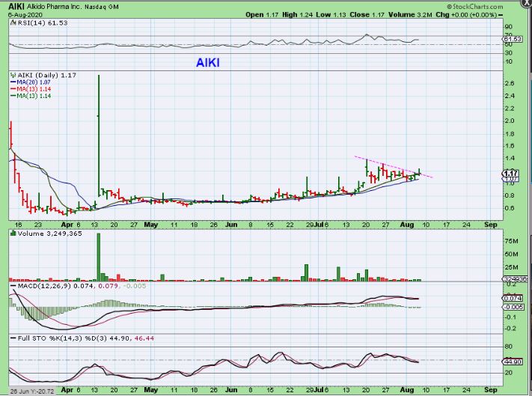Click the 50M label on the volume axis

pyautogui.click(x=511, y=255)
